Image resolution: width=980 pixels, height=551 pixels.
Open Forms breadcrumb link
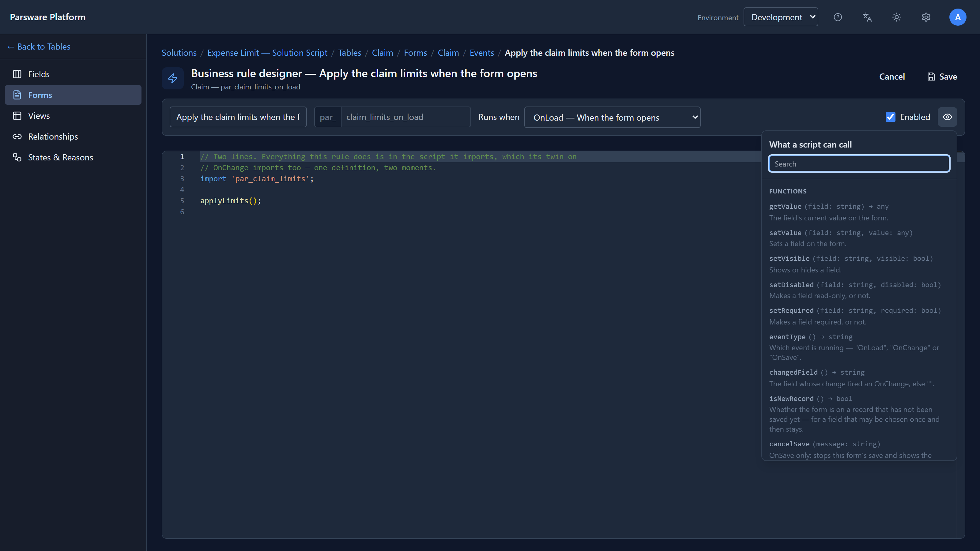coord(416,53)
